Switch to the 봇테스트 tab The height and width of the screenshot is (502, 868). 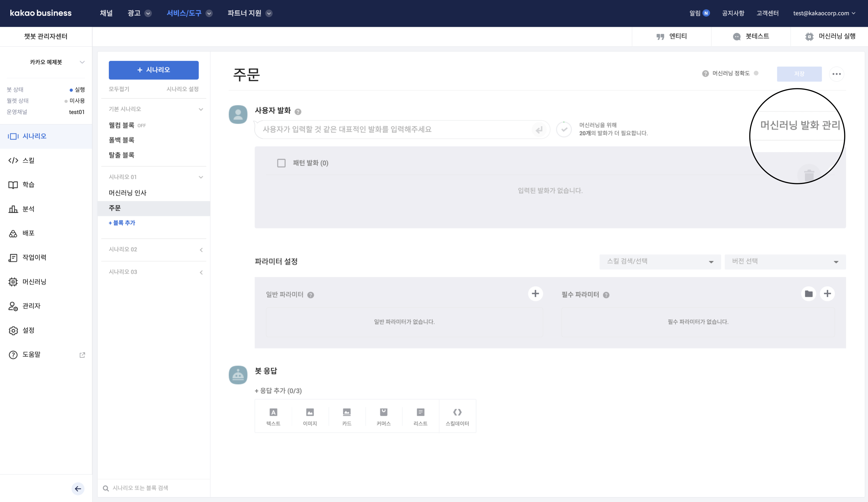coord(751,36)
